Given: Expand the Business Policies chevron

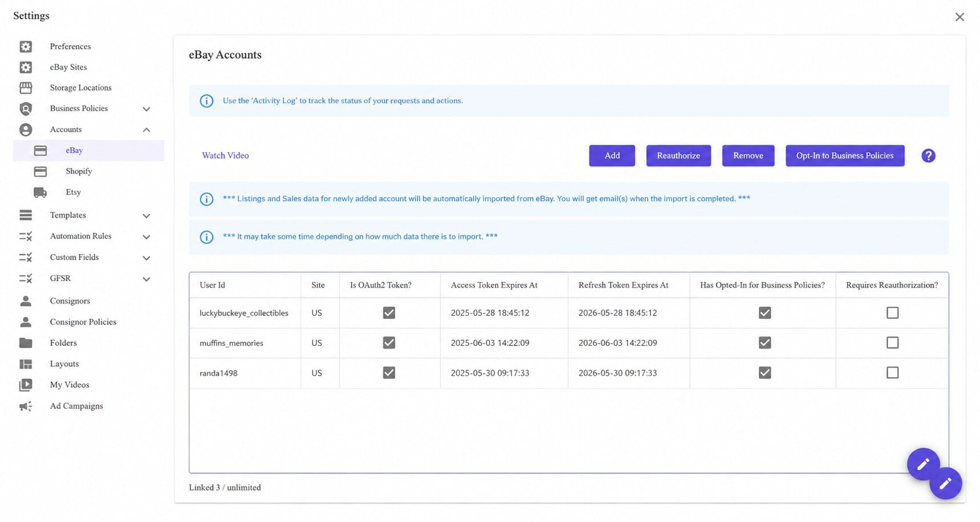Looking at the screenshot, I should point(147,109).
